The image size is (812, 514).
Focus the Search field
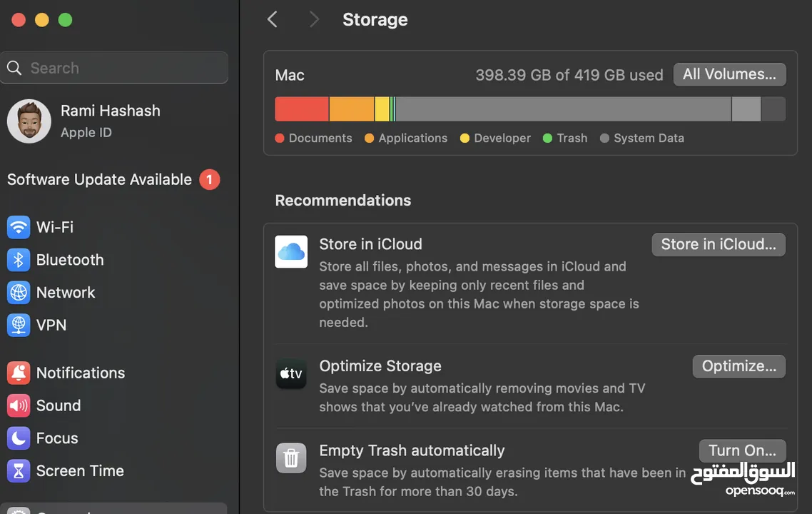(114, 68)
